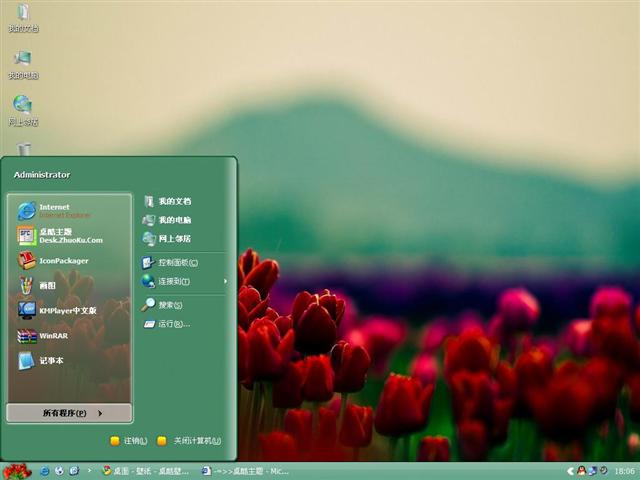640x480 pixels.
Task: Show hidden system tray icons
Action: [x=570, y=471]
